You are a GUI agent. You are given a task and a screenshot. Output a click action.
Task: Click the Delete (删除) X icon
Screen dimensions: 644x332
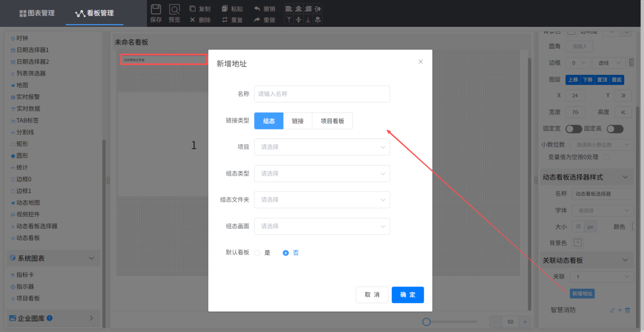pyautogui.click(x=193, y=20)
